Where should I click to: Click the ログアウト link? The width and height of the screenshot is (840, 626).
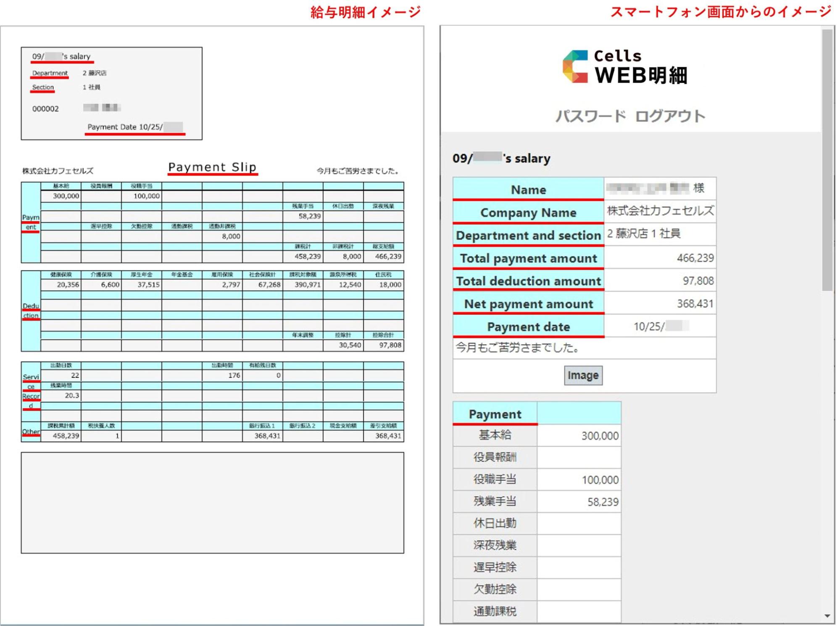click(669, 116)
